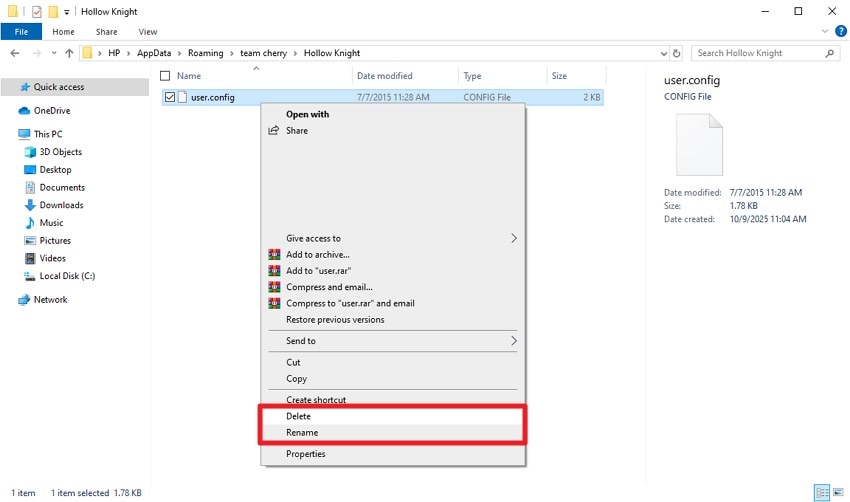Choose Compress and email... menu entry
Image resolution: width=850 pixels, height=502 pixels.
(x=393, y=287)
